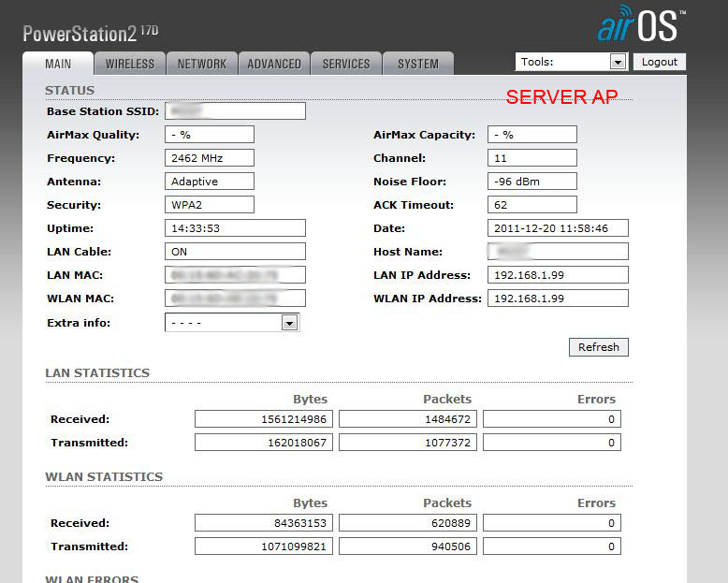Click the Base Station SSID field
The width and height of the screenshot is (728, 583).
coord(235,111)
